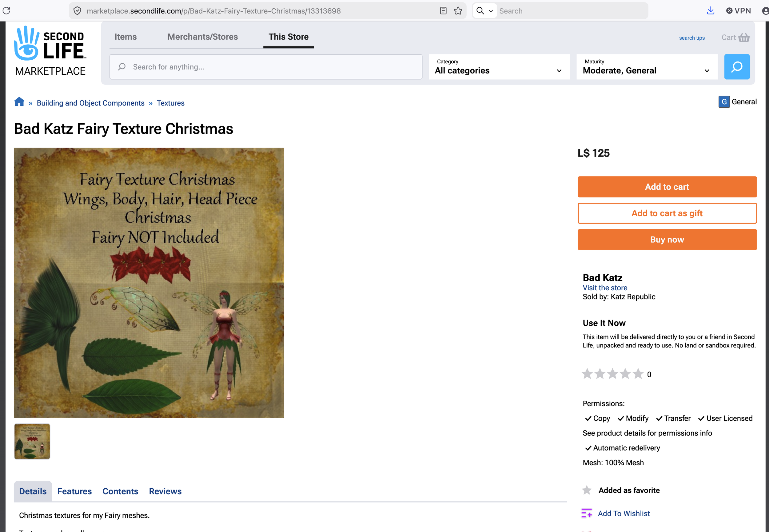The image size is (769, 532).
Task: Click the fifth rating star
Action: (x=638, y=374)
